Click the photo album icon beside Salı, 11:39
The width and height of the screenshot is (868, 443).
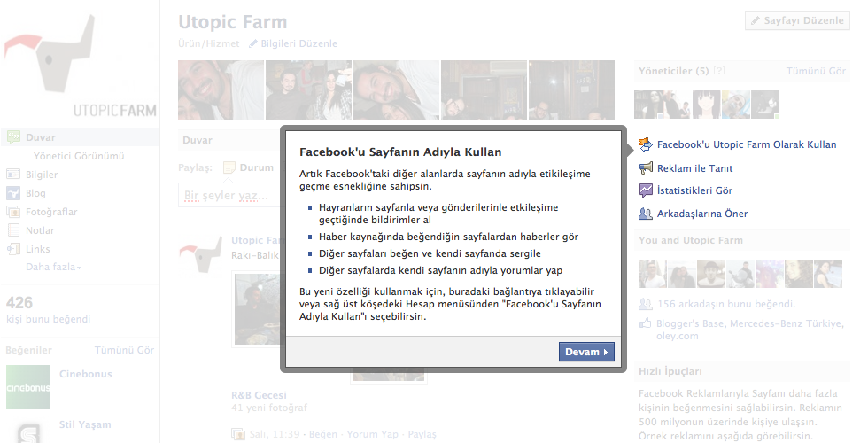pos(238,434)
